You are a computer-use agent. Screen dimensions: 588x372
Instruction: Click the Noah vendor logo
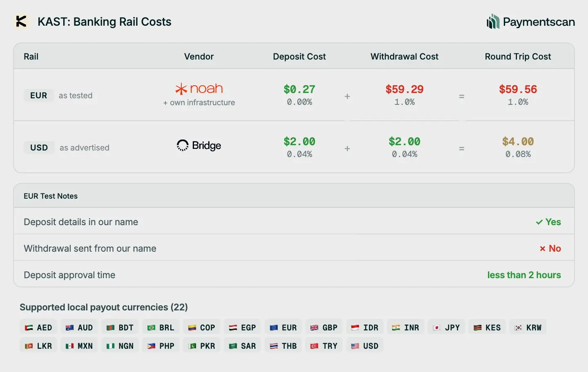(x=199, y=89)
